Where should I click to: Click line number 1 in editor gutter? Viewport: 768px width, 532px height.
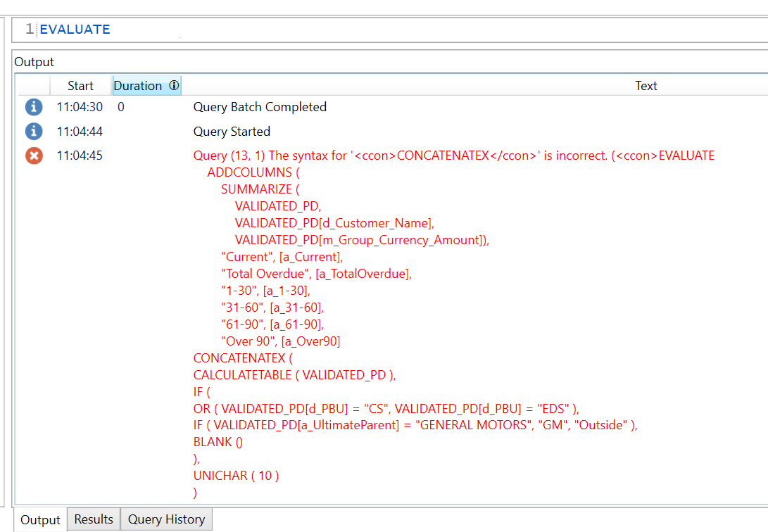(30, 29)
